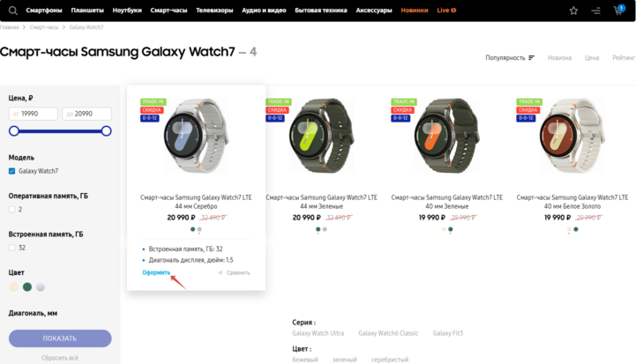Click Сбросить всё to reset filters
Image resolution: width=636 pixels, height=364 pixels.
click(x=60, y=358)
